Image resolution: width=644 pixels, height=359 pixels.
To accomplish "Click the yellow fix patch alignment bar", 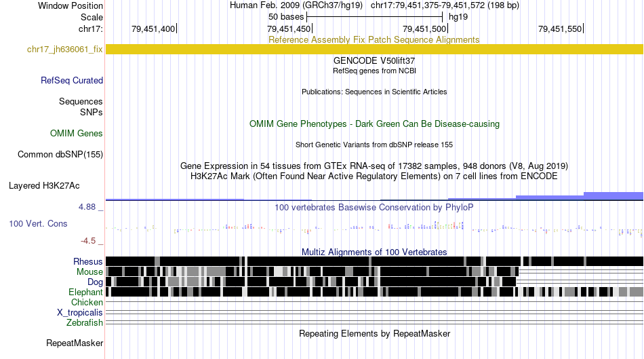I will pyautogui.click(x=374, y=50).
